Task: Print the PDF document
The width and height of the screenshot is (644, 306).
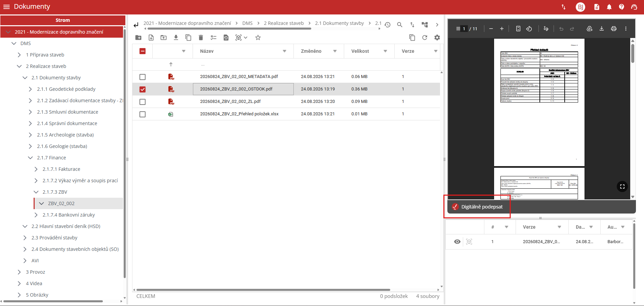Action: [x=614, y=29]
